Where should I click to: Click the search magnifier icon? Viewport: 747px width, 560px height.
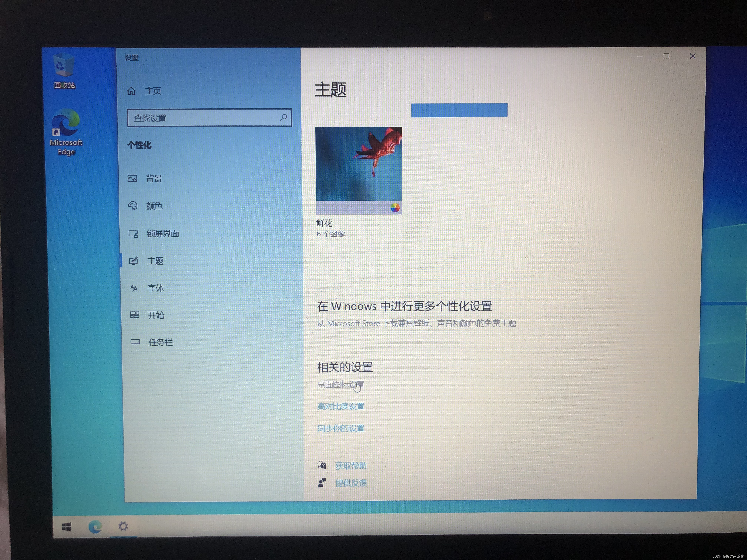point(283,117)
